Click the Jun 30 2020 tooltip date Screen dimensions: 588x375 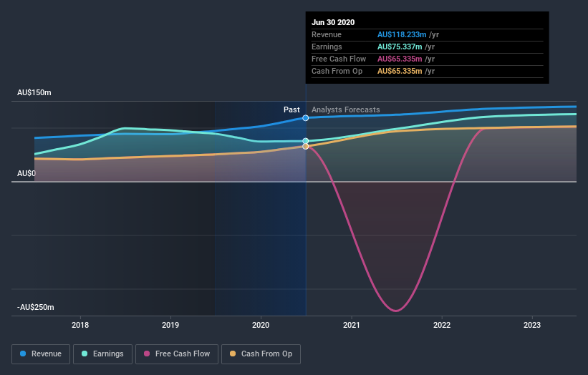(x=333, y=22)
